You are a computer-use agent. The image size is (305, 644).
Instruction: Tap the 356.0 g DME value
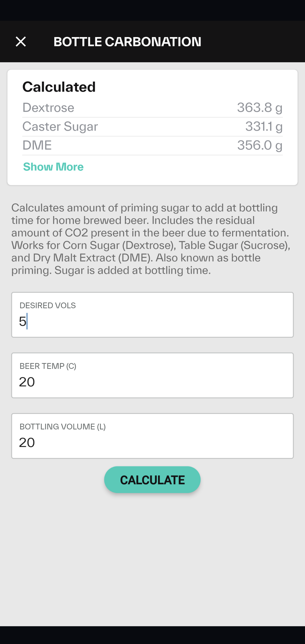pos(259,145)
